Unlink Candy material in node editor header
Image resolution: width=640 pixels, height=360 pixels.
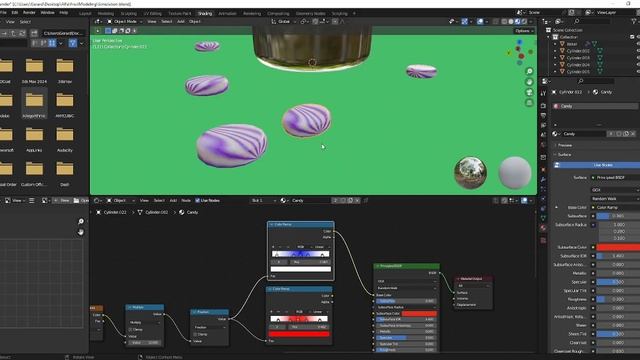click(357, 200)
